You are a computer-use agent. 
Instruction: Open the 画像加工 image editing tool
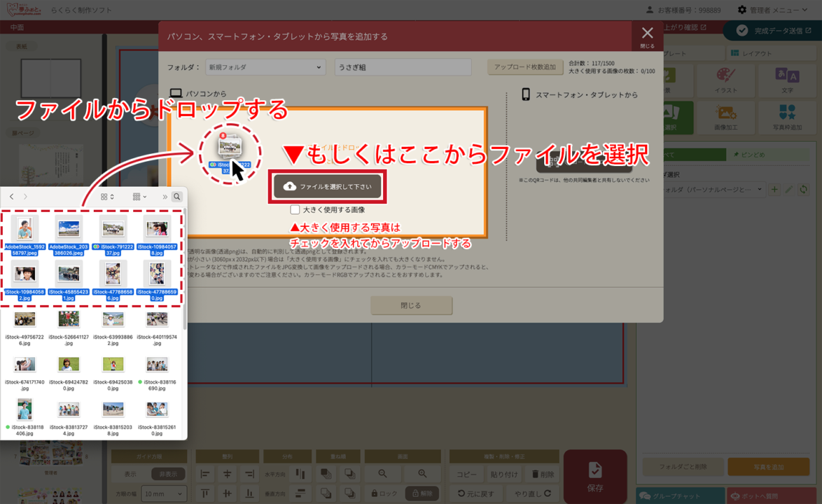pyautogui.click(x=725, y=118)
